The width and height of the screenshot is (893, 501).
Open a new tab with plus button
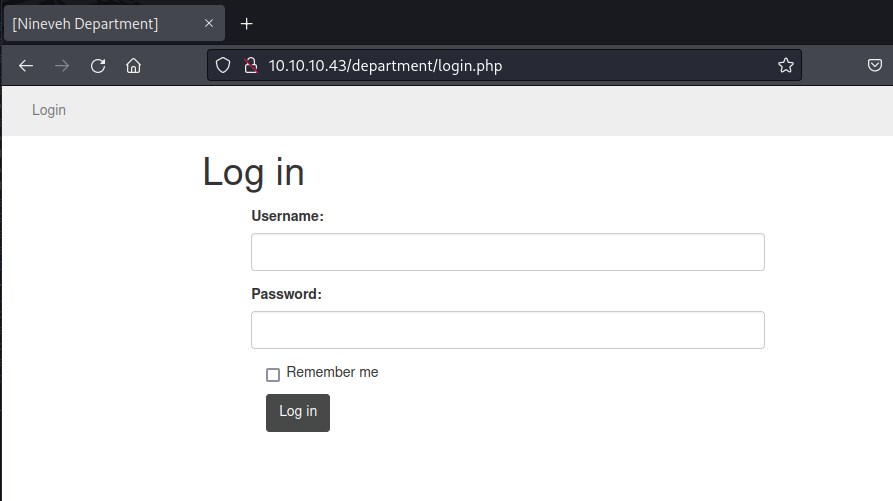pyautogui.click(x=247, y=24)
